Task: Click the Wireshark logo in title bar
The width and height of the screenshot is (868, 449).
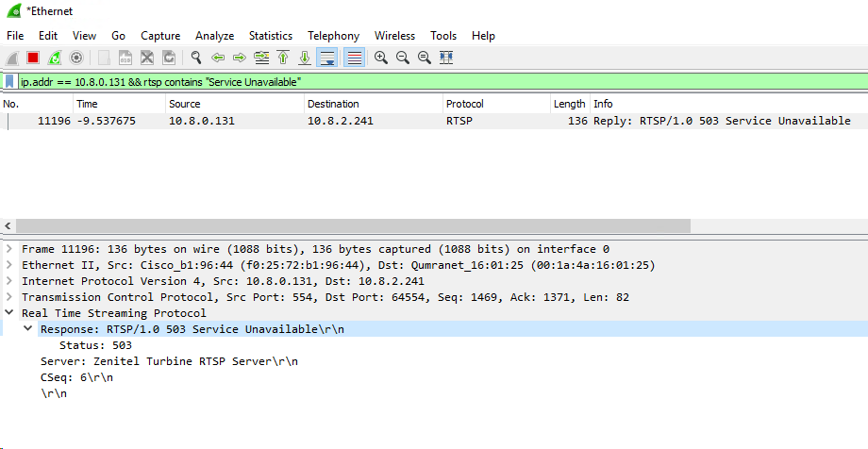Action: (x=14, y=11)
